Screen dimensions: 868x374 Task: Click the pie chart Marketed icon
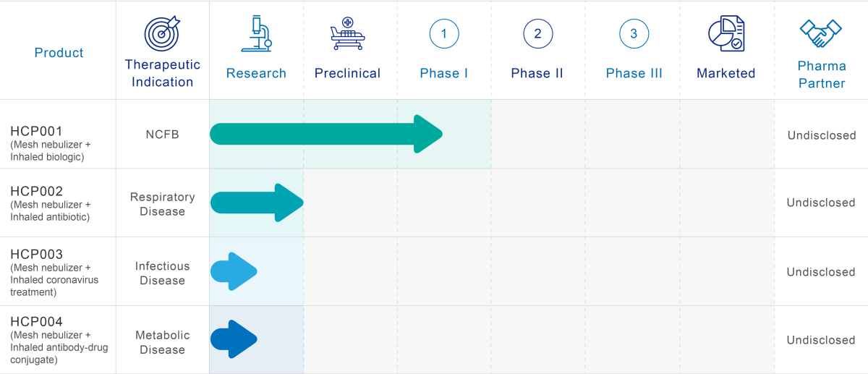pos(726,33)
